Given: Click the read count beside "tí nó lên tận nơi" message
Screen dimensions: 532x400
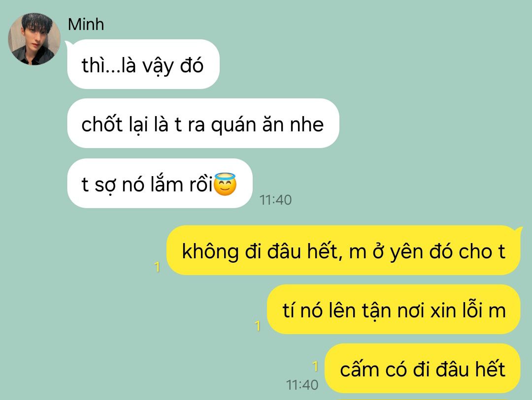Looking at the screenshot, I should (258, 326).
